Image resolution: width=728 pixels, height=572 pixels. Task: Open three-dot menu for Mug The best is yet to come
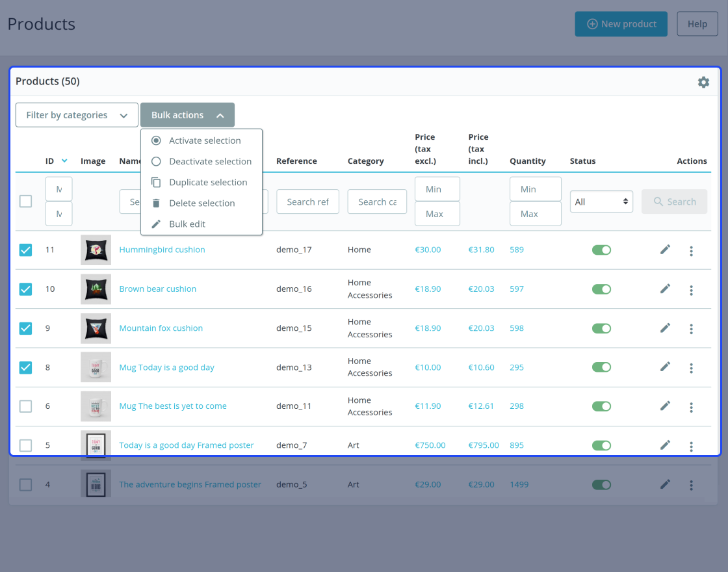pyautogui.click(x=692, y=407)
